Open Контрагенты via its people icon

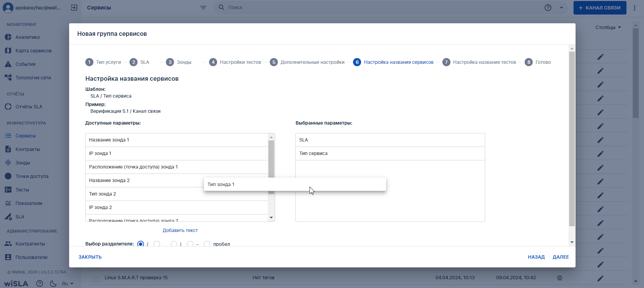coord(8,244)
